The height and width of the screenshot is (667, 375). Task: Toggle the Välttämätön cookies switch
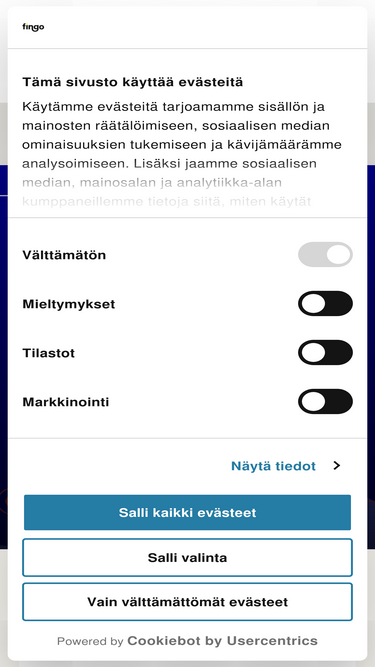[x=325, y=255]
